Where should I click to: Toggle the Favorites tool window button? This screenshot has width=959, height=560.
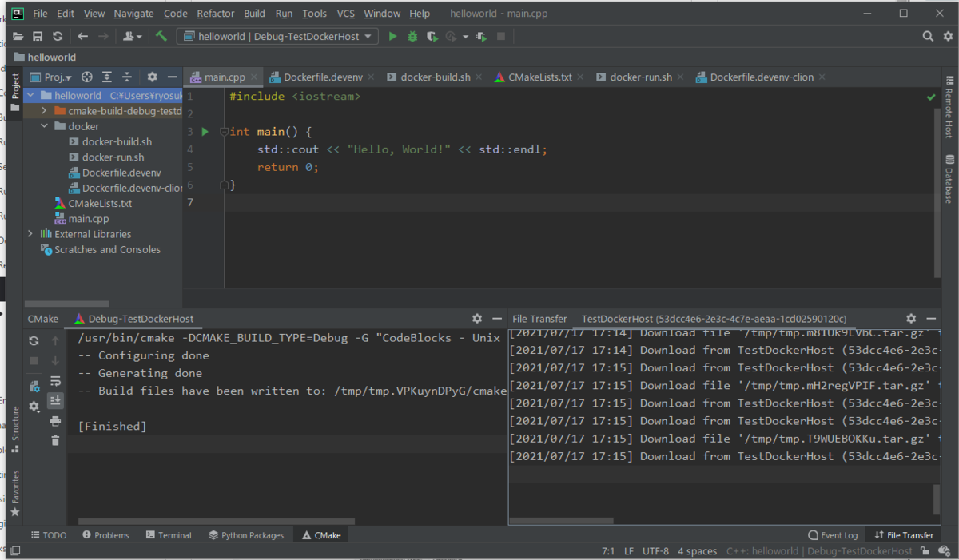point(14,492)
